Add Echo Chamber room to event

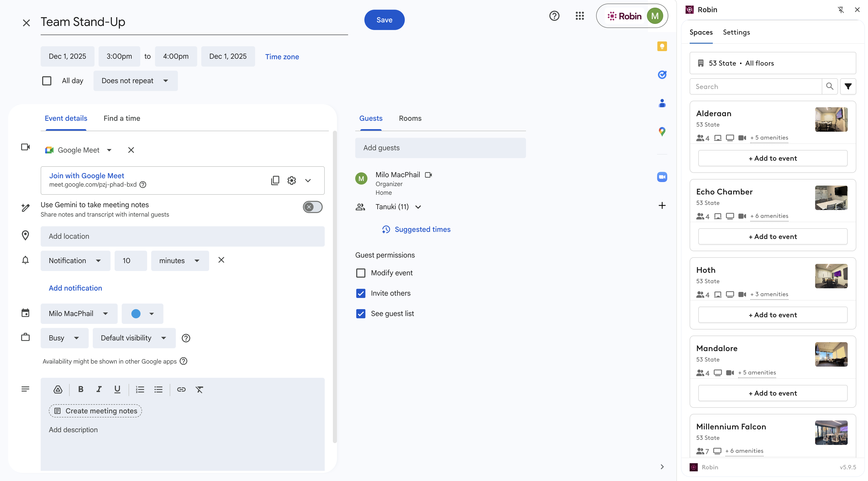pos(772,236)
